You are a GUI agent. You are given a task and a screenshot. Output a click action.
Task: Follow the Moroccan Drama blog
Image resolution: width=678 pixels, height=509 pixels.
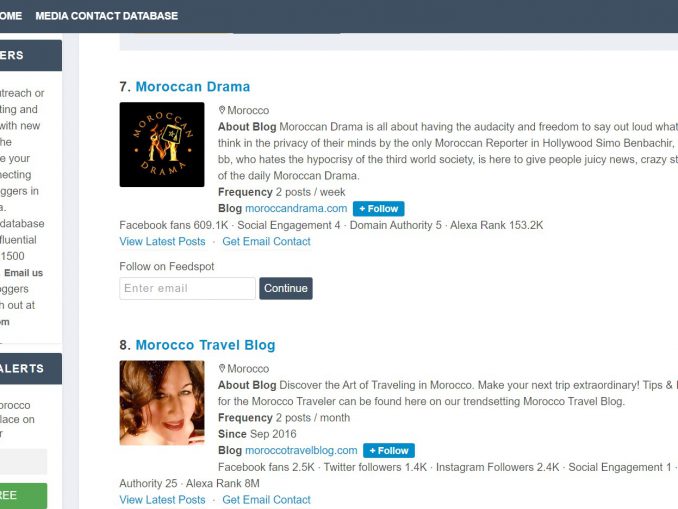coord(379,209)
